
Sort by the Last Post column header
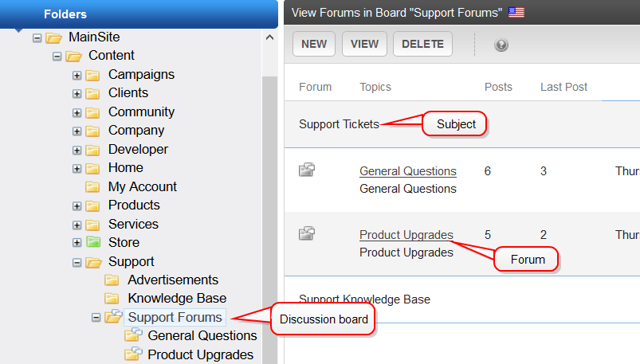[563, 87]
